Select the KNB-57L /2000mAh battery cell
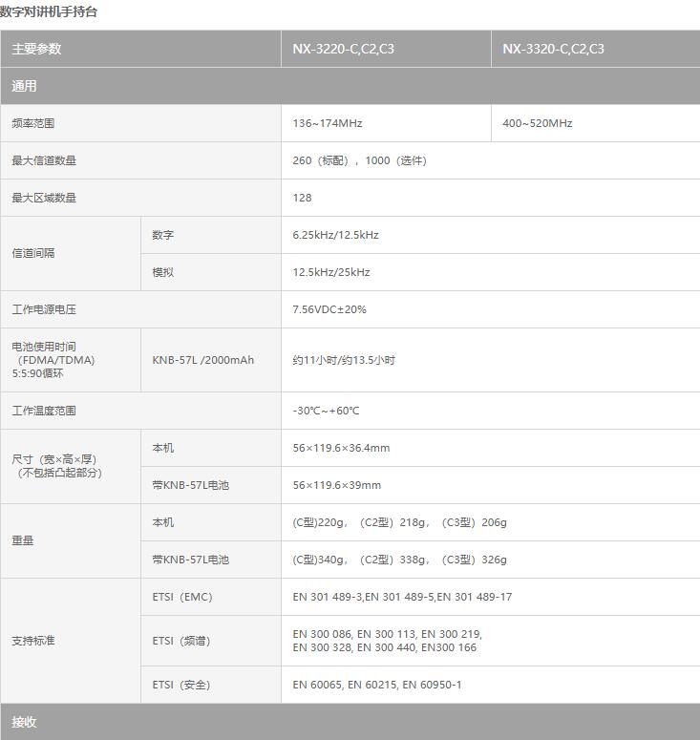Screen dimensions: 700x740 point(203,360)
